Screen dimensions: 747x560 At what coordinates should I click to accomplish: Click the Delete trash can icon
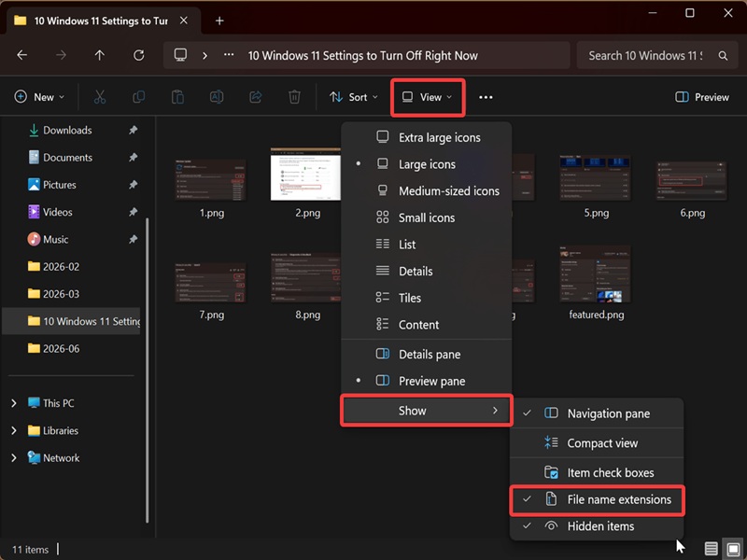click(x=294, y=97)
